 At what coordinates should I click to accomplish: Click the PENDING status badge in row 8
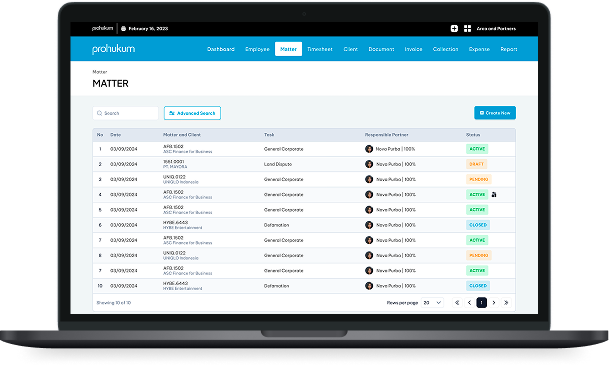479,255
